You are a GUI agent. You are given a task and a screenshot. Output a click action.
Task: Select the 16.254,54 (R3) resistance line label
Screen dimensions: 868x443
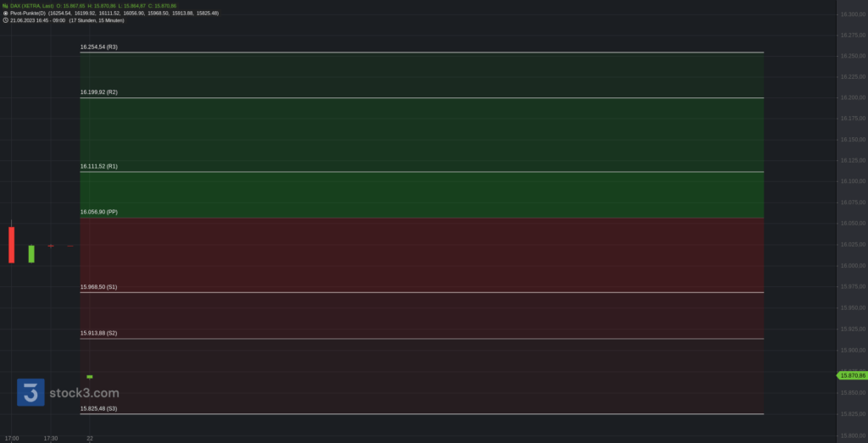[98, 47]
